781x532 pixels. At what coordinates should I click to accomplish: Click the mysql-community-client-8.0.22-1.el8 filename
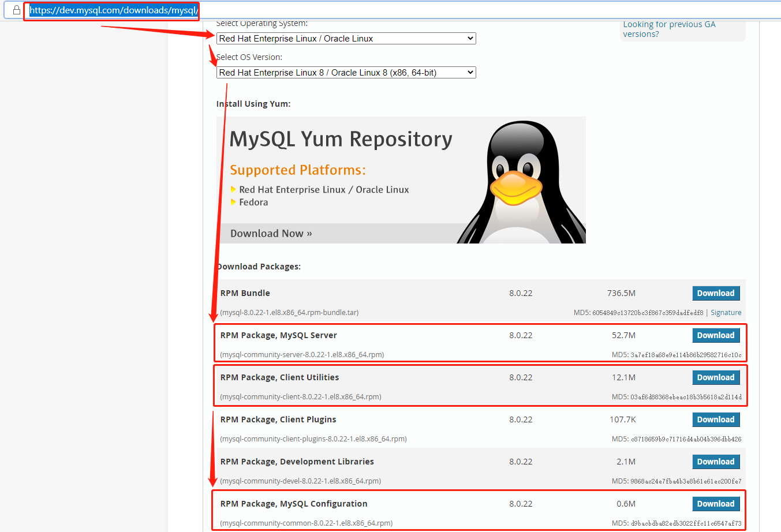click(301, 397)
